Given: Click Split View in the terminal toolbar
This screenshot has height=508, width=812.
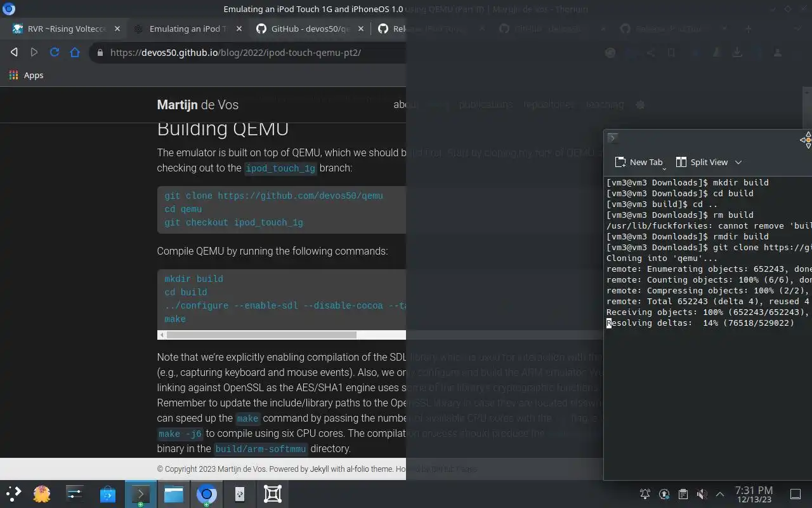Looking at the screenshot, I should click(702, 162).
